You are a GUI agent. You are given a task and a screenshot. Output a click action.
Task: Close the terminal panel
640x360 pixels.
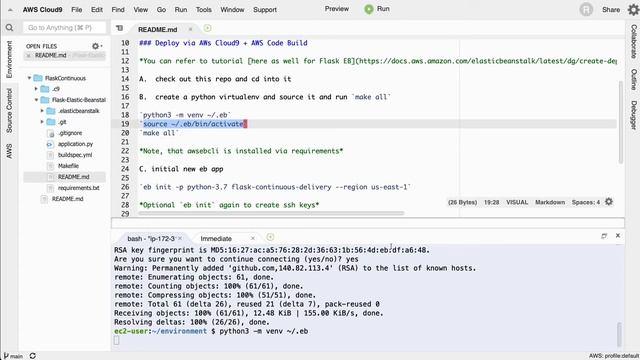(618, 236)
